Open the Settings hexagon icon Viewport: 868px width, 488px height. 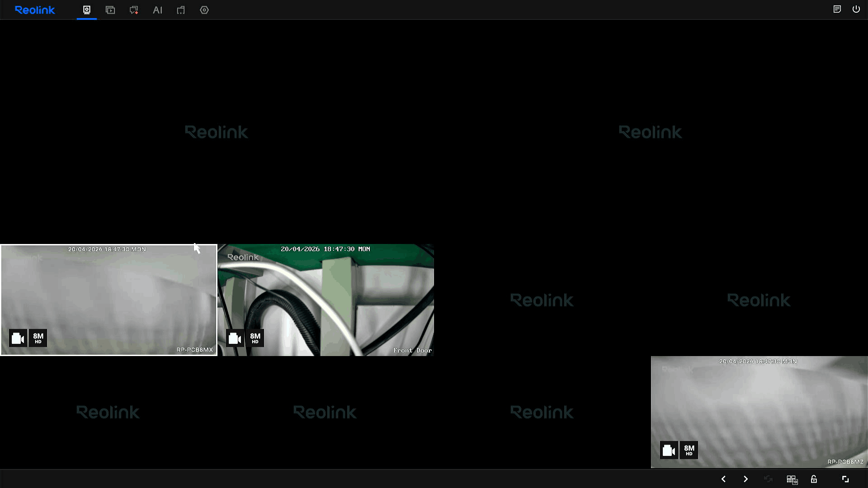click(204, 10)
